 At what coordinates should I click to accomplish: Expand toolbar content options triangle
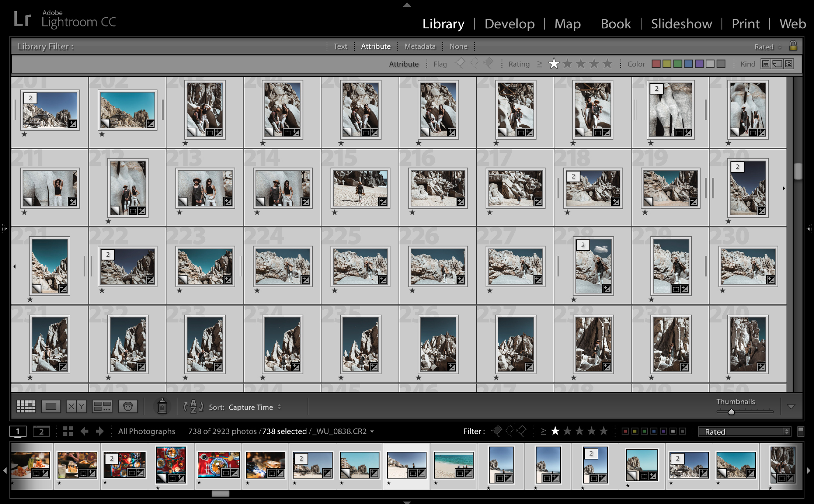791,407
